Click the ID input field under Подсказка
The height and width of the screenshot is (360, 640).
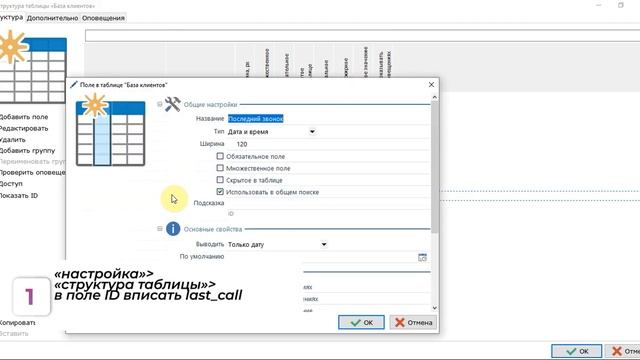pyautogui.click(x=328, y=213)
